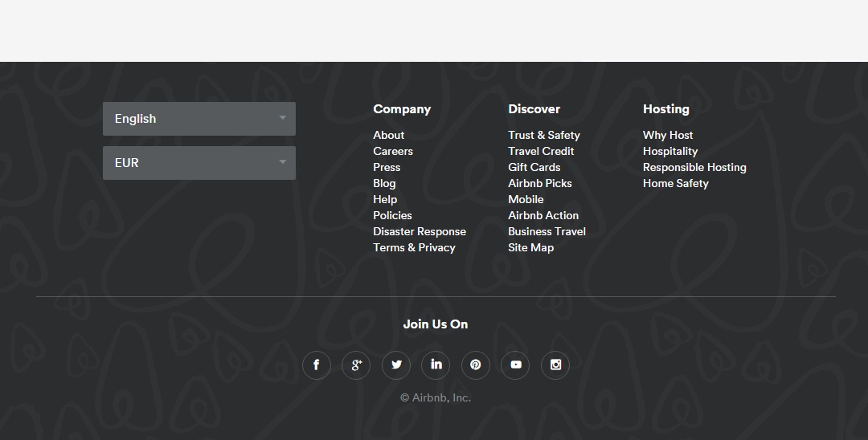The height and width of the screenshot is (440, 868).
Task: Open the Site Map link
Action: tap(530, 247)
